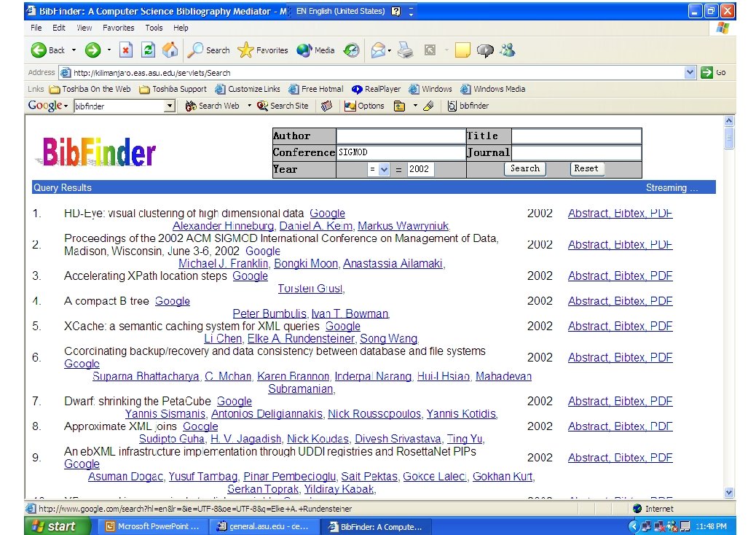The height and width of the screenshot is (535, 756).
Task: Print the page with printer icon
Action: 405,50
